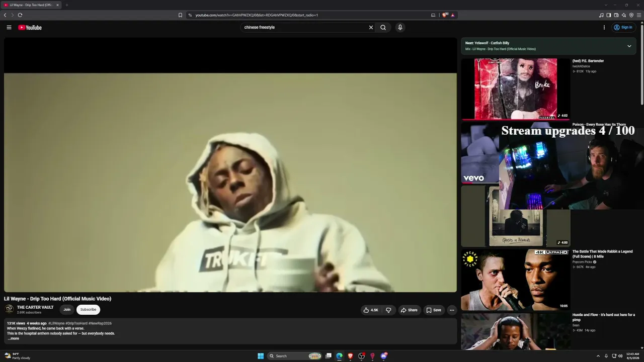The width and height of the screenshot is (644, 362).
Task: Expand the description with ...more
Action: click(x=13, y=338)
